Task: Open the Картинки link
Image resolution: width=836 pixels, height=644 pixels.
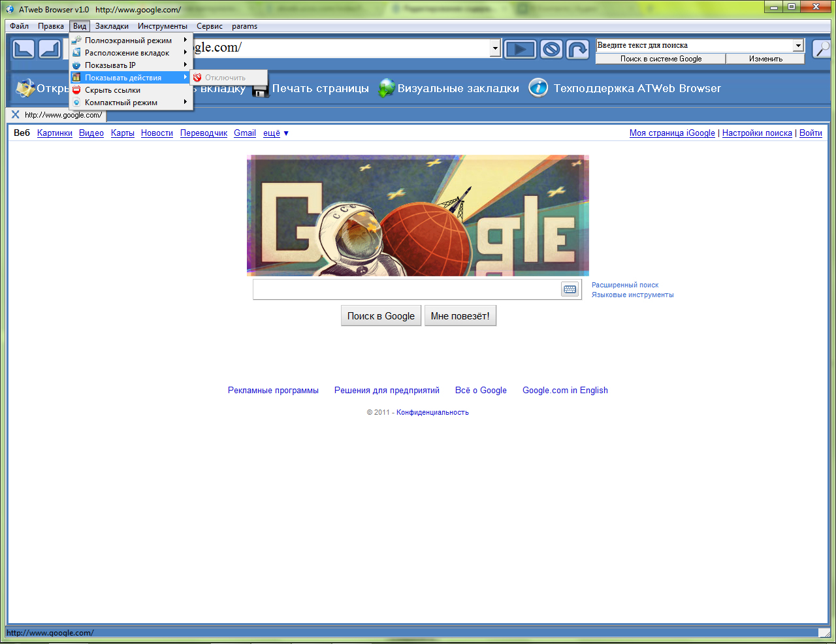Action: click(55, 133)
